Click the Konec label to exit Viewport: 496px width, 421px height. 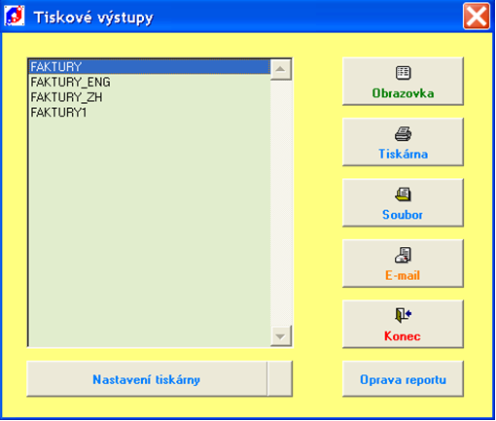pos(402,336)
